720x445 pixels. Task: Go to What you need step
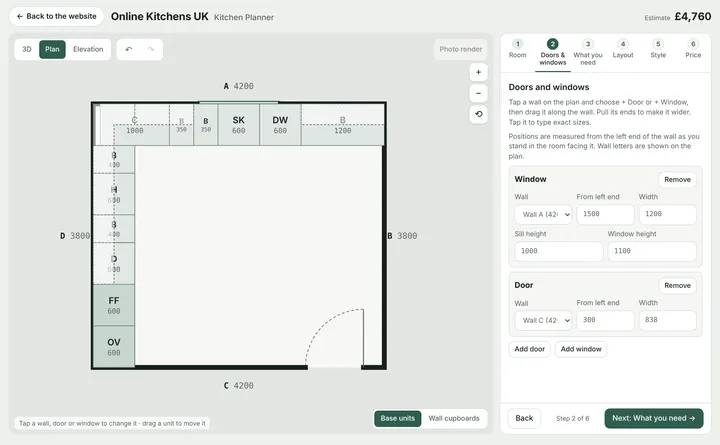tap(588, 52)
